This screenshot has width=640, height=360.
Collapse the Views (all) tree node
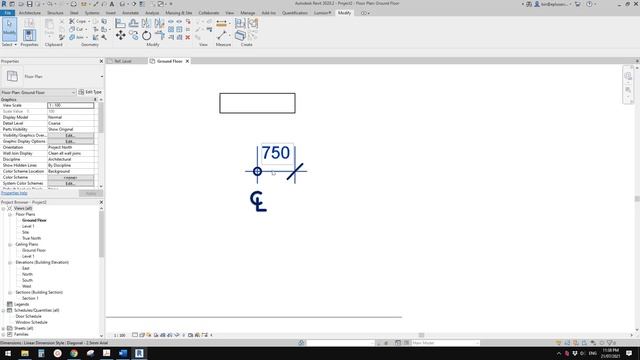point(3,208)
